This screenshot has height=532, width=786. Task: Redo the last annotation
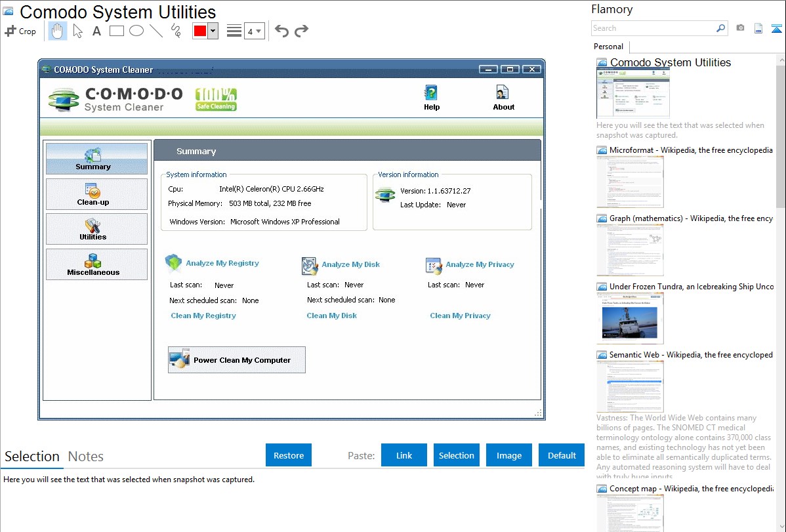pyautogui.click(x=301, y=31)
